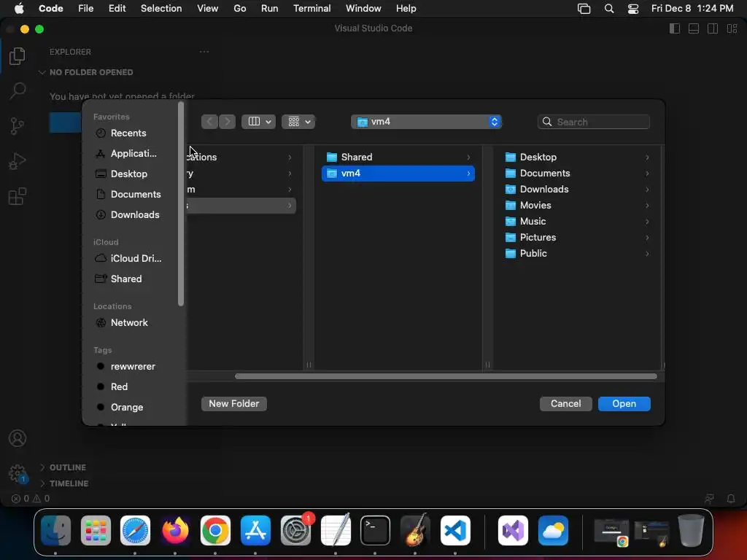
Task: Open Explorer more actions ellipsis
Action: (x=204, y=52)
